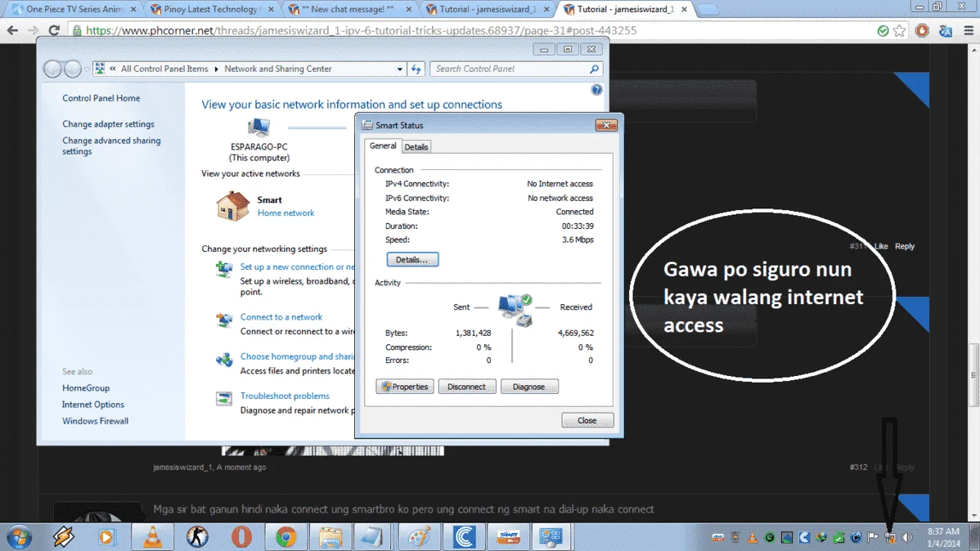Click the breadcrumb arrow after All Control Panel Items
The height and width of the screenshot is (551, 980).
pyautogui.click(x=216, y=69)
